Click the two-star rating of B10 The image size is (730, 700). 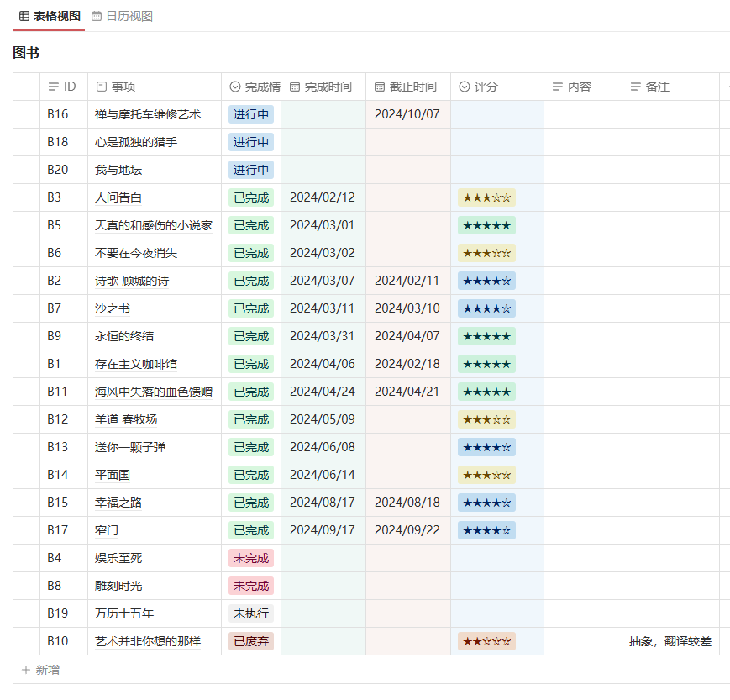pos(486,641)
